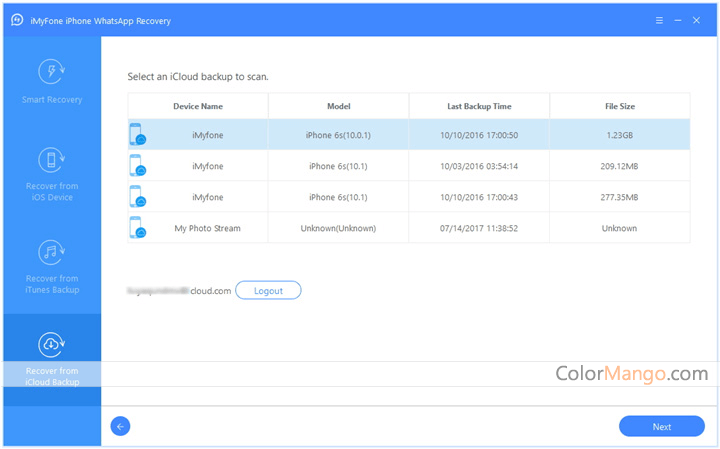720x449 pixels.
Task: Click the Recover from iCloud Backup cloud icon
Action: [x=51, y=344]
